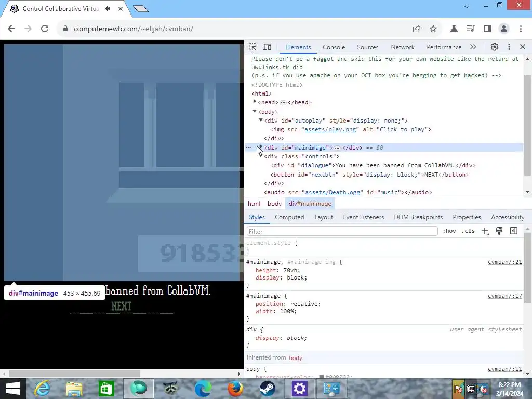The width and height of the screenshot is (532, 399).
Task: Open a new tab
Action: (x=141, y=9)
